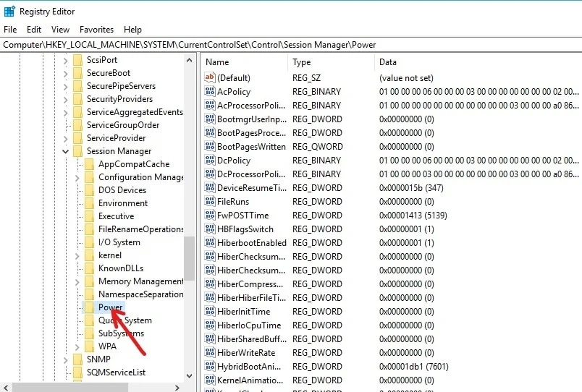This screenshot has height=392, width=582.
Task: Click the Registry Editor app icon in title bar
Action: (9, 11)
